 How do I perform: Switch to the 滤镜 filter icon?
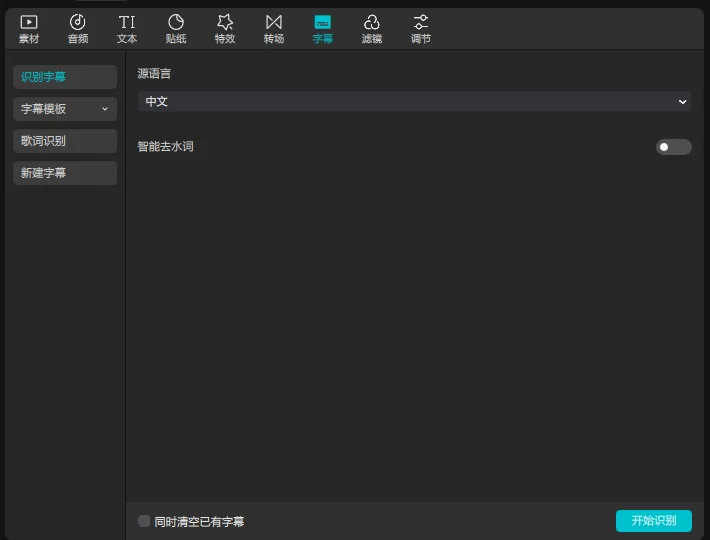click(x=372, y=22)
